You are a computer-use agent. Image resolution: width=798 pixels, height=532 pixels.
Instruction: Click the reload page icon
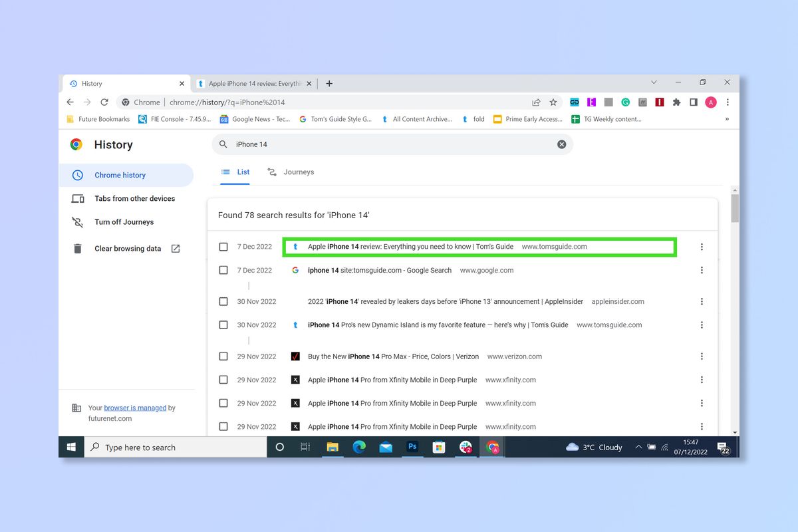pos(104,102)
